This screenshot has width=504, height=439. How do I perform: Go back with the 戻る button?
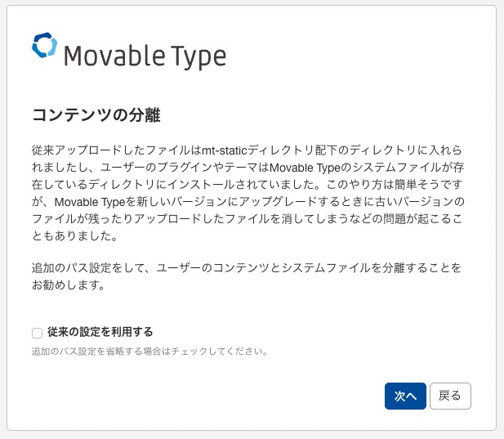click(x=450, y=396)
